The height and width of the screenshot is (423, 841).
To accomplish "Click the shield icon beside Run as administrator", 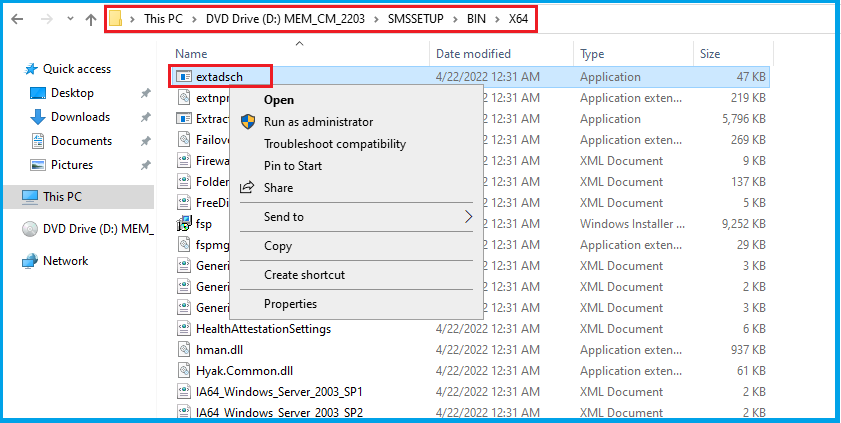I will [248, 122].
